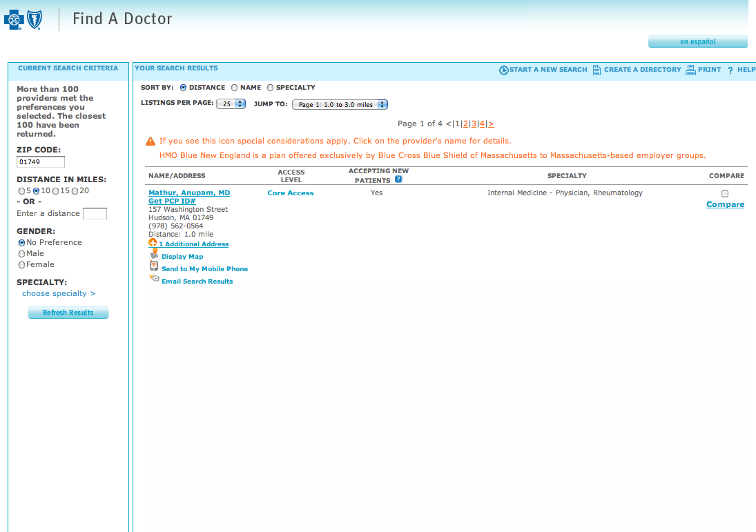Click the Send to My Mobile Phone icon
Viewport: 756px width, 532px height.
click(x=154, y=267)
